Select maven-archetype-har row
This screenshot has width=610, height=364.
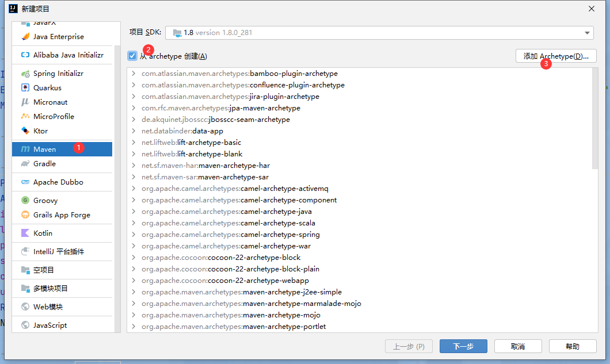359,165
